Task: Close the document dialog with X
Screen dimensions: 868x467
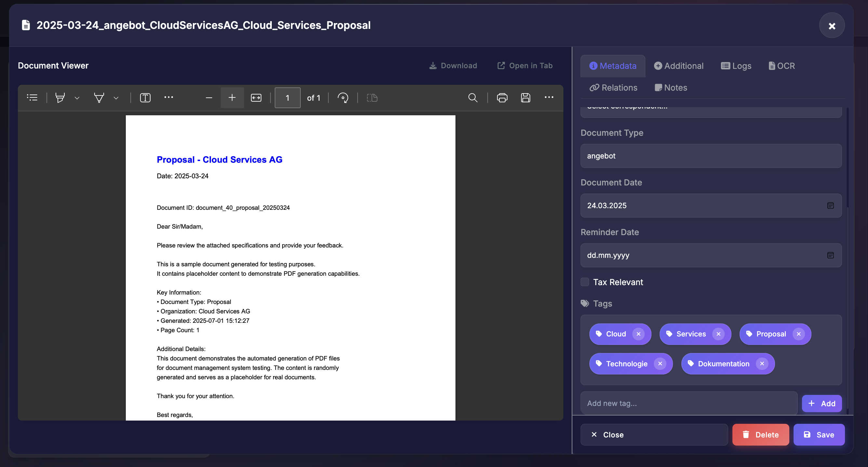Action: [832, 26]
